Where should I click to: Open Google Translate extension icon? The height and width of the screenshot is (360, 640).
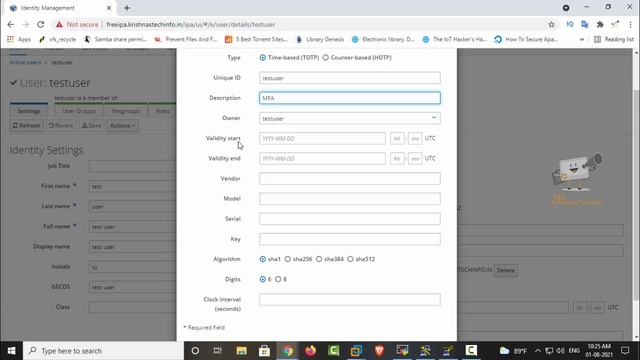584,24
